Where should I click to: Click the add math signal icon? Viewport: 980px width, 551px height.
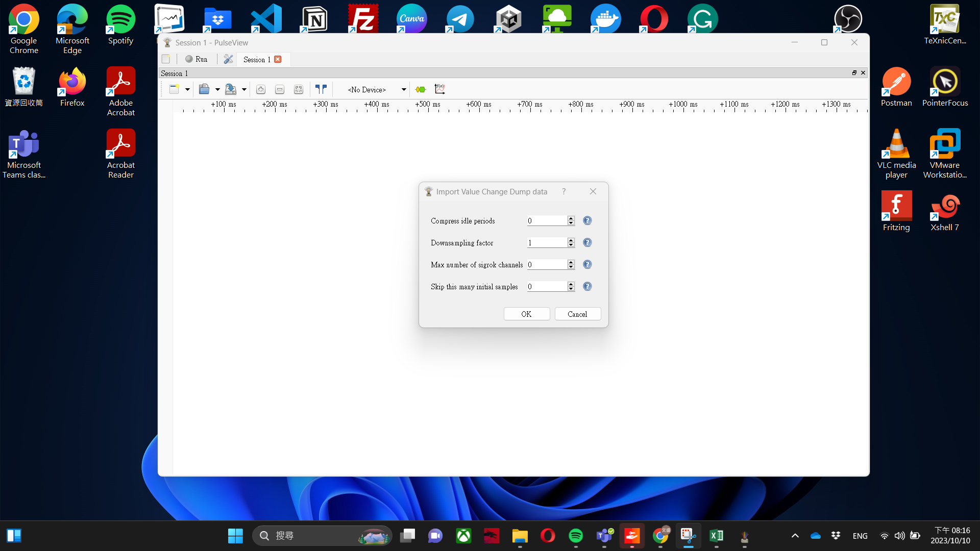439,89
